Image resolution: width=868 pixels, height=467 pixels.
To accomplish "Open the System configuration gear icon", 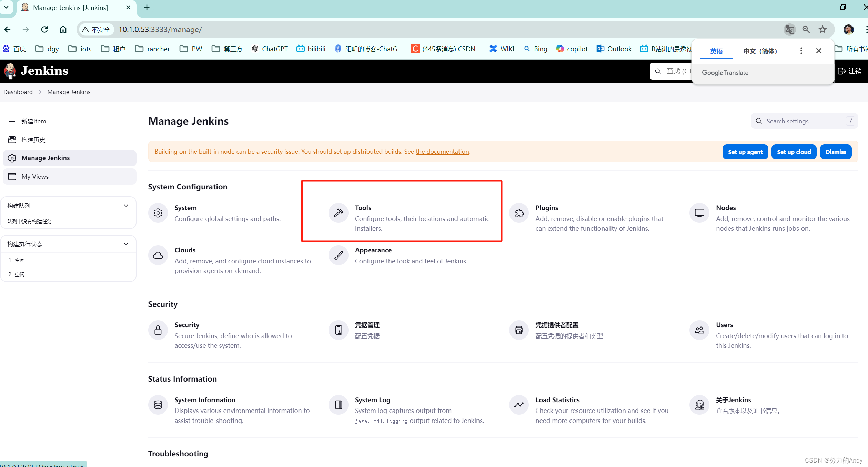I will [158, 213].
